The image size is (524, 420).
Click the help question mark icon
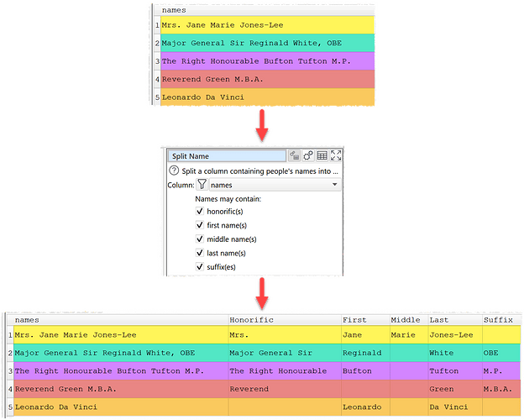[x=174, y=171]
